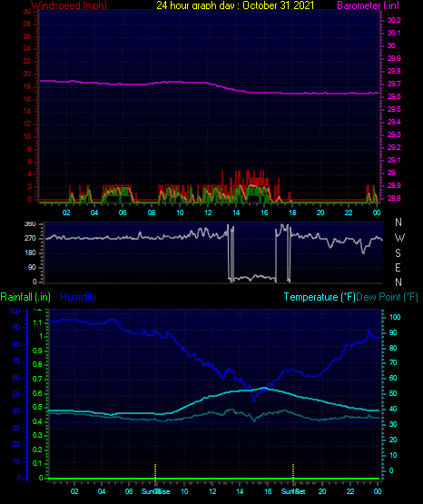Click the 100 temperature scale value
This screenshot has height=504, width=423.
[395, 317]
